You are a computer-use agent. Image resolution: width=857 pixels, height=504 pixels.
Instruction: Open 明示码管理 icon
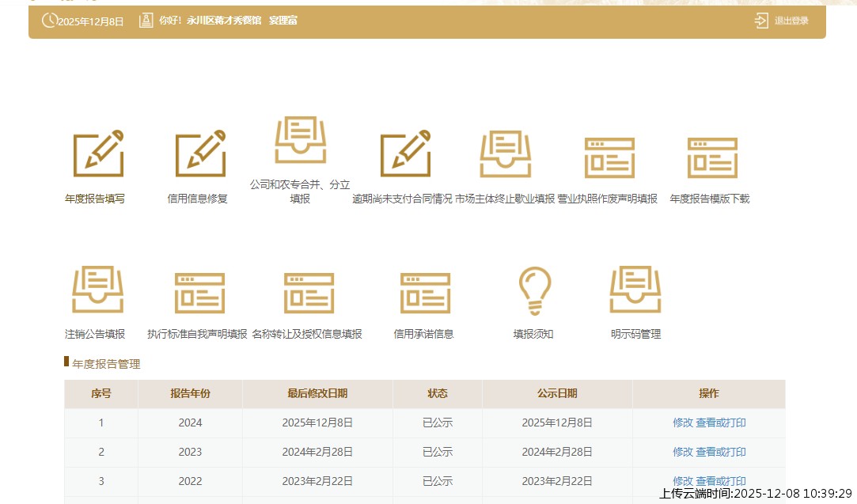click(x=635, y=290)
